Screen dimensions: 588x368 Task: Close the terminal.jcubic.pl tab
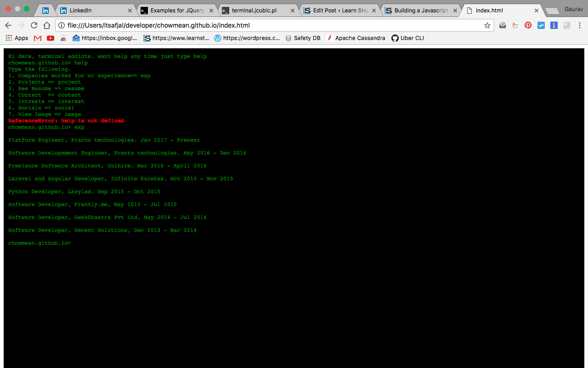pos(292,10)
